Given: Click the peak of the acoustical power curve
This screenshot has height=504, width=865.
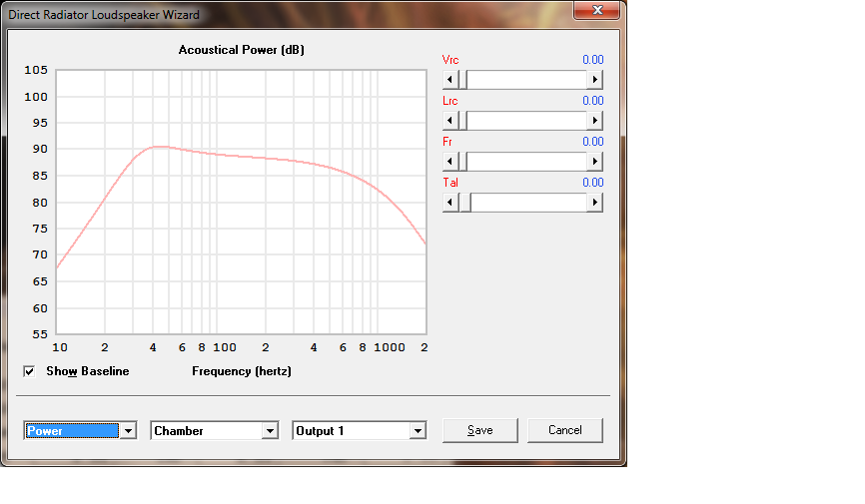Looking at the screenshot, I should tap(159, 146).
